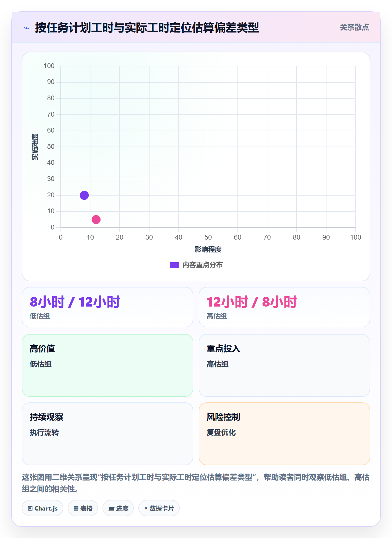392x538 pixels.
Task: Click the 执行流转 text in 持续观察 card
Action: pyautogui.click(x=44, y=432)
